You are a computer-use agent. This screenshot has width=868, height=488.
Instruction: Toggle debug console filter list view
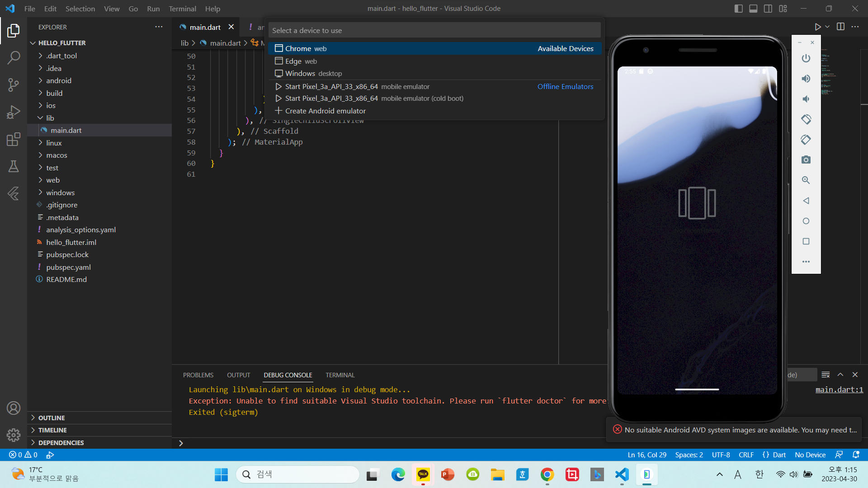click(826, 375)
